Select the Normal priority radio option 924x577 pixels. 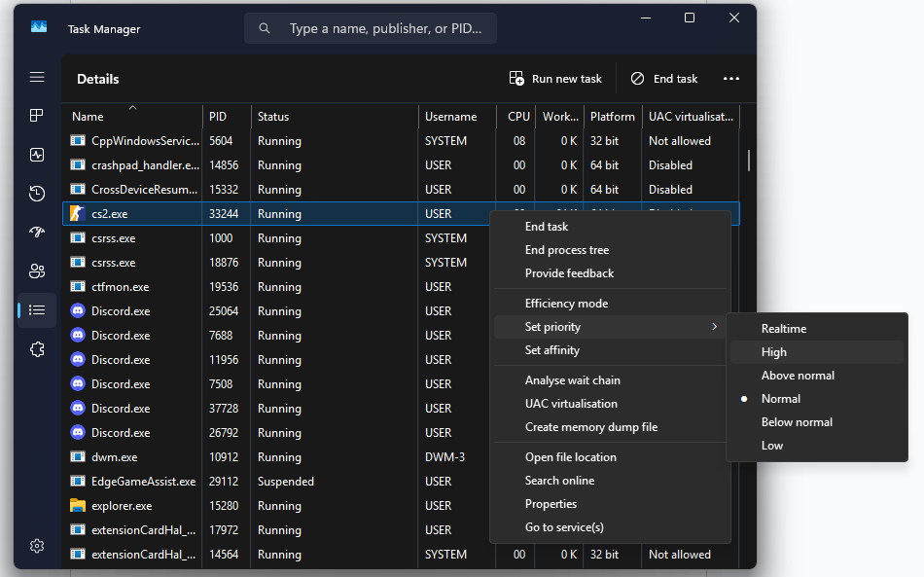click(781, 399)
